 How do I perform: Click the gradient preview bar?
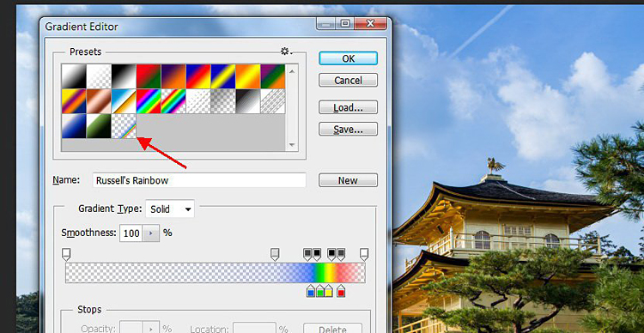(216, 273)
